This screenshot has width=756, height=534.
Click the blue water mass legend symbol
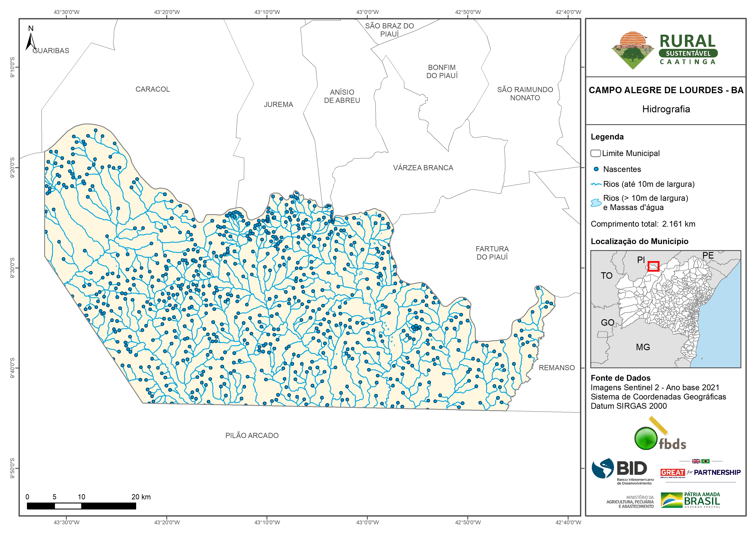click(x=596, y=203)
